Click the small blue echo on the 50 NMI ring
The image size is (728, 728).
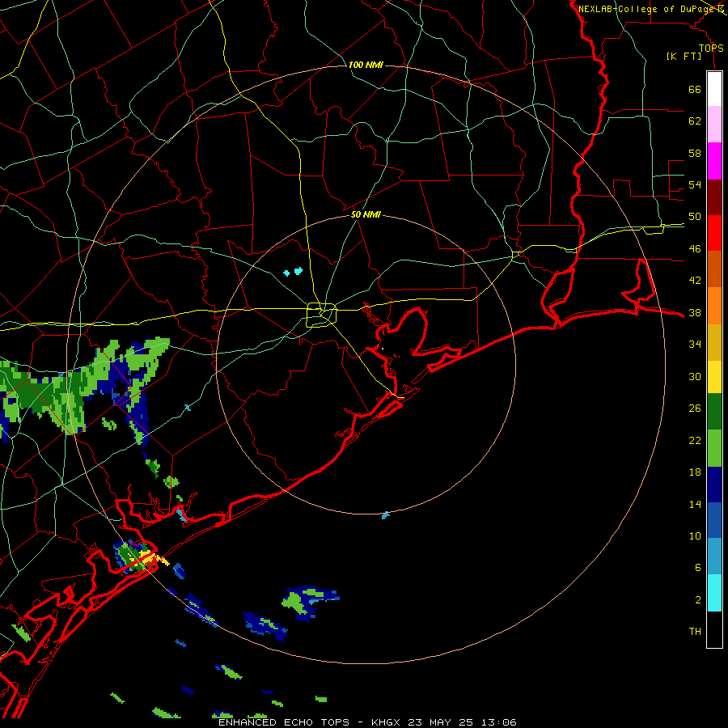(385, 515)
